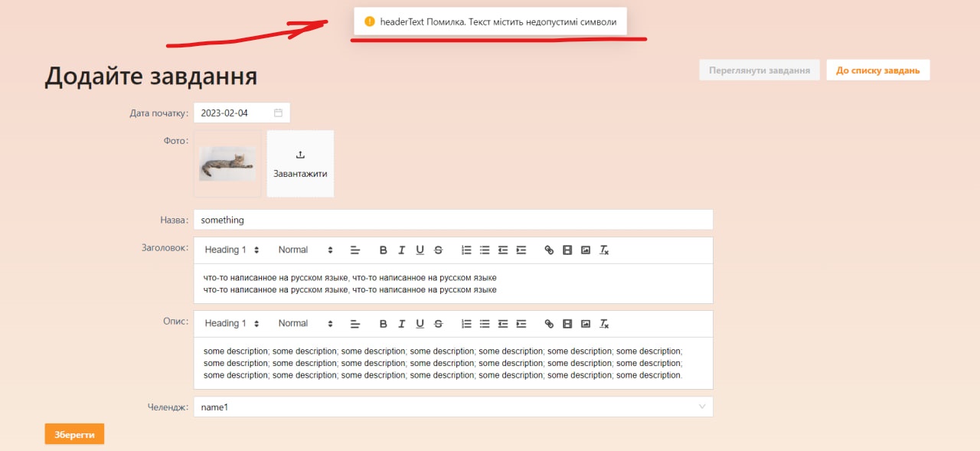Viewport: 980px width, 451px height.
Task: Click the До списку завдань button
Action: [878, 70]
